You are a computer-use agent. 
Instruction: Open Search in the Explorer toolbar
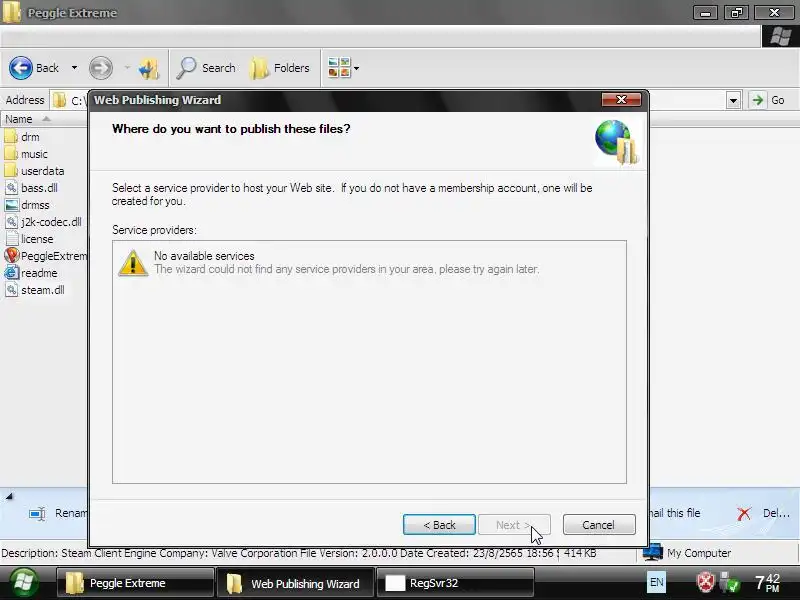pyautogui.click(x=206, y=68)
